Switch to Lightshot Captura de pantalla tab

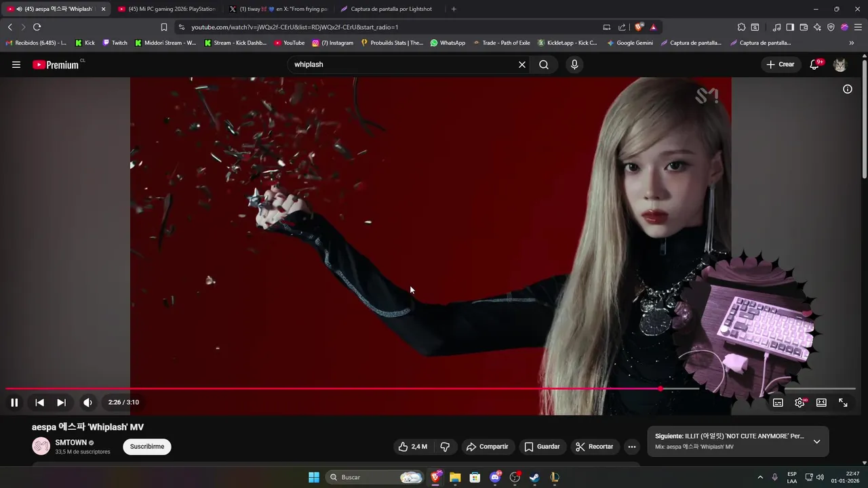tap(390, 9)
